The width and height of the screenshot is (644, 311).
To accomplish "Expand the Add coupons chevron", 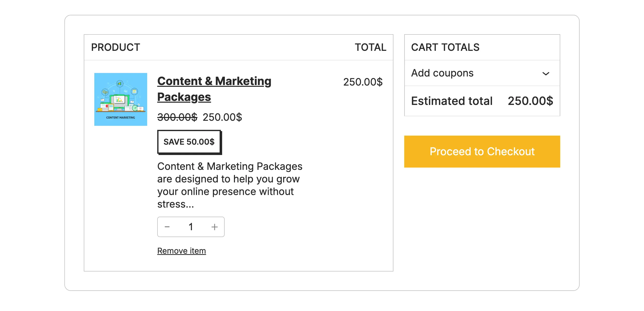I will (x=546, y=73).
